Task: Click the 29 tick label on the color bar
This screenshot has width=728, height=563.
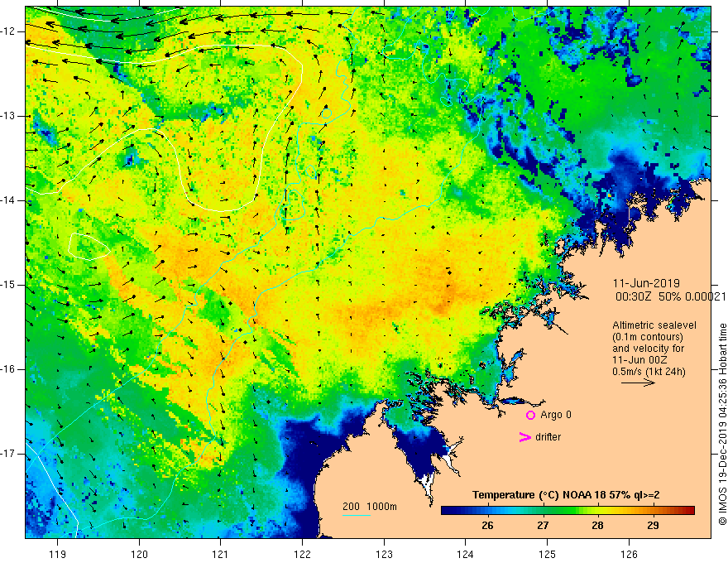Action: click(x=653, y=526)
